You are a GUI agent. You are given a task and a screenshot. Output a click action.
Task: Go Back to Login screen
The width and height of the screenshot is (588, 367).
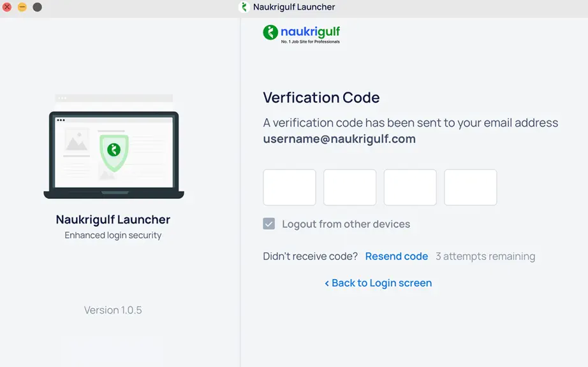[x=378, y=283]
